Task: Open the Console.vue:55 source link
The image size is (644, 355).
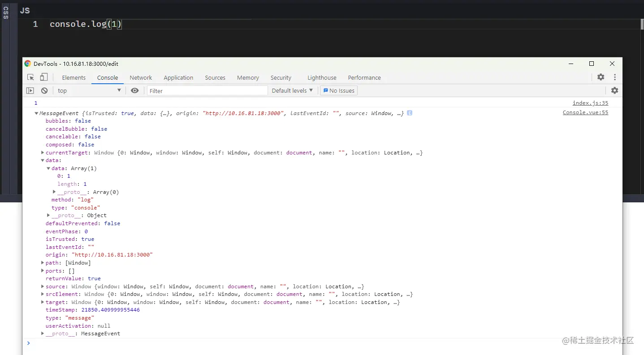Action: 585,112
